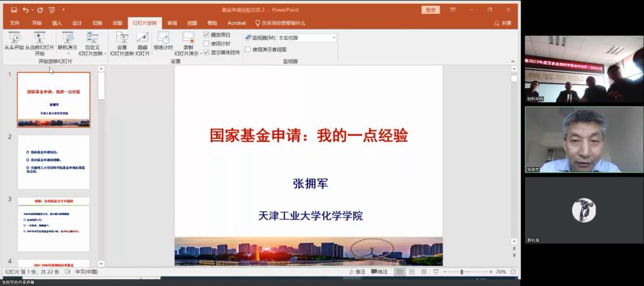Open the 文件 (File) menu
This screenshot has width=644, height=286.
15,23
